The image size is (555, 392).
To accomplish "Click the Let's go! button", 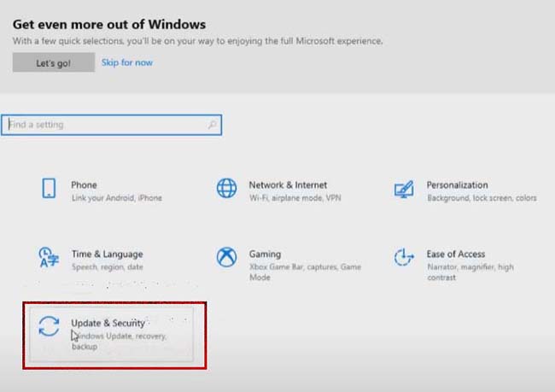I will (x=54, y=62).
